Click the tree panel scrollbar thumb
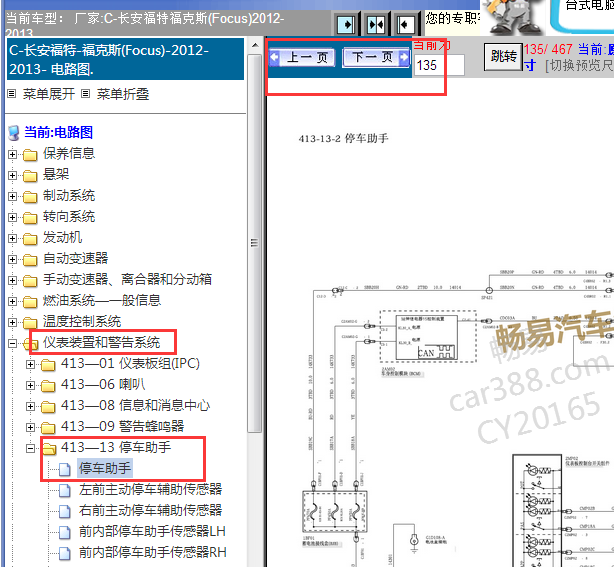 (x=255, y=243)
